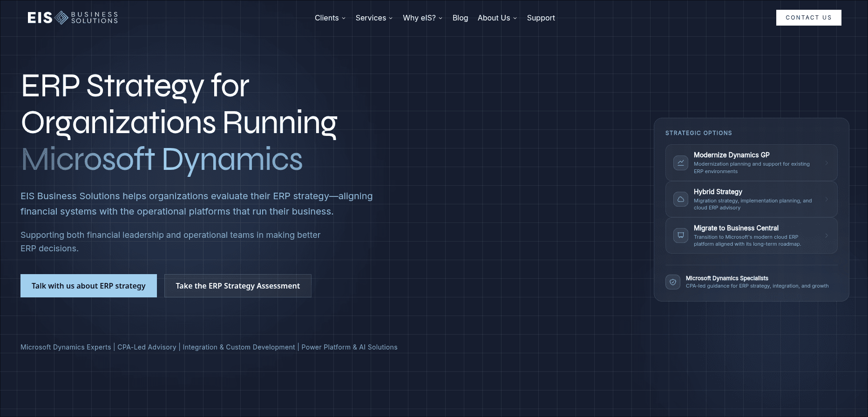
Task: Click the EIS Business Solutions logo
Action: coord(73,18)
